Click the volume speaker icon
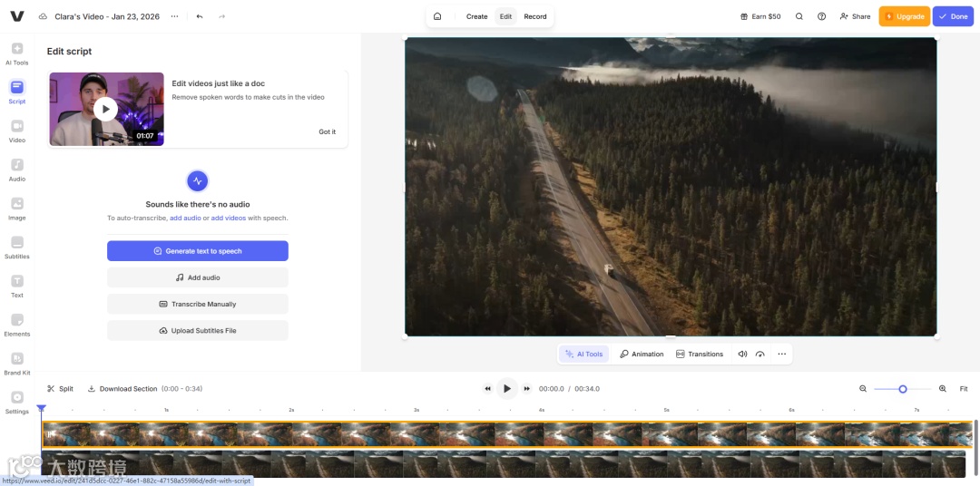The image size is (980, 486). pyautogui.click(x=742, y=355)
